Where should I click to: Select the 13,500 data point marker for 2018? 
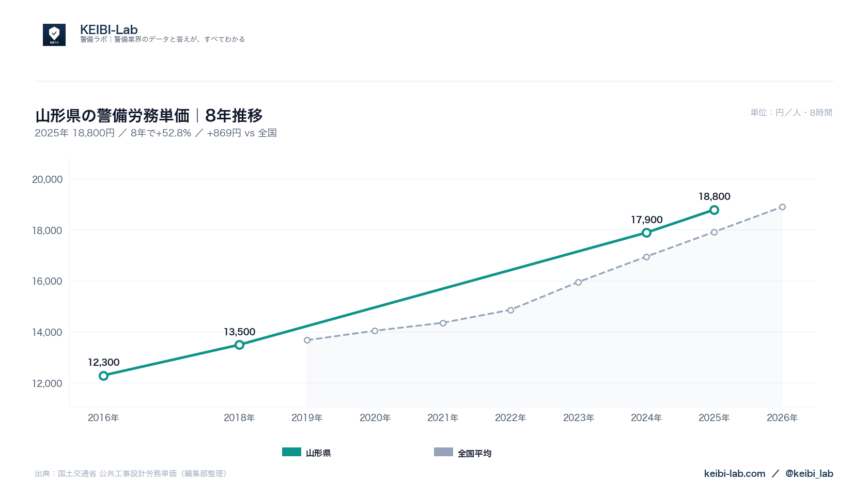pos(239,345)
